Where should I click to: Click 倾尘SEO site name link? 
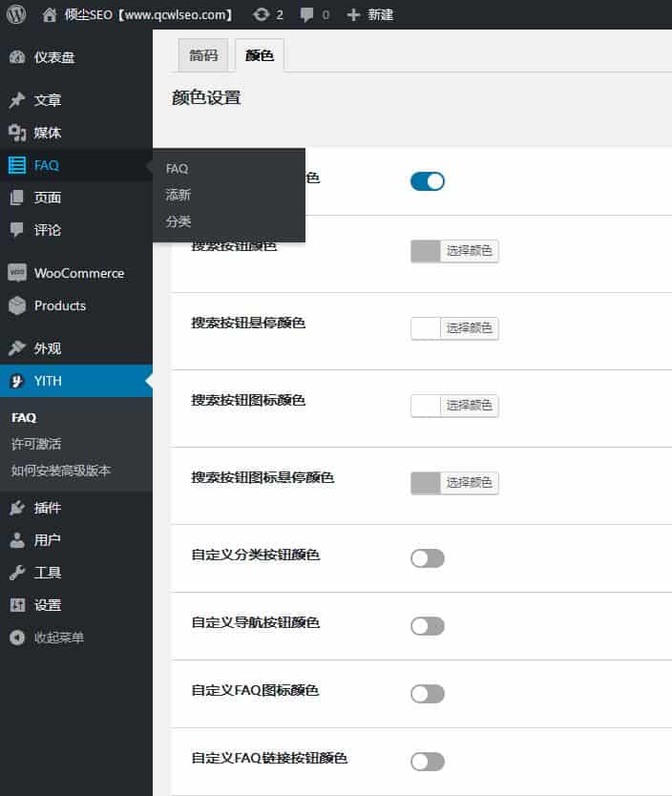coord(148,14)
